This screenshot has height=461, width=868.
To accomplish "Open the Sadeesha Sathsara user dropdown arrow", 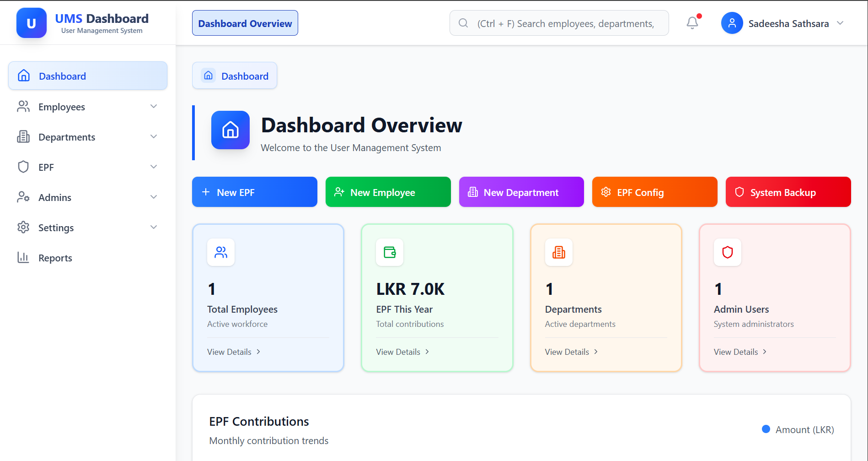I will tap(840, 23).
